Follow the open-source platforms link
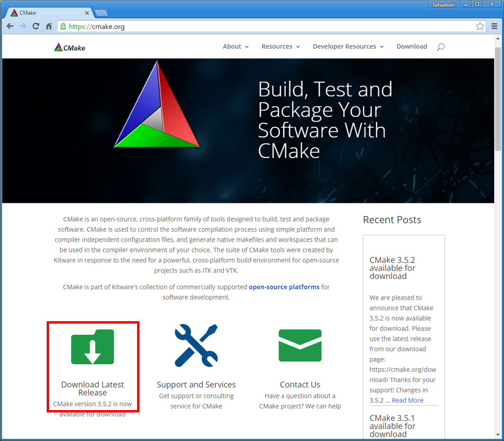This screenshot has height=441, width=504. click(284, 287)
